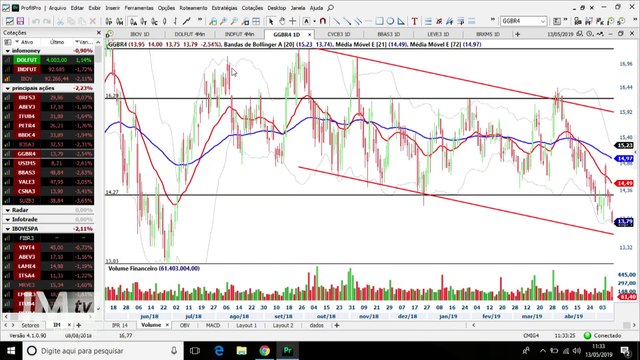
Task: Select the VALE3 quote row
Action: (48, 182)
